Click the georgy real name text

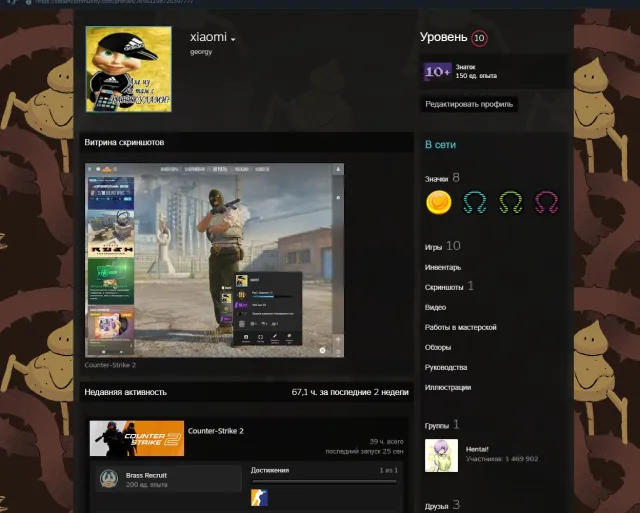pos(201,52)
